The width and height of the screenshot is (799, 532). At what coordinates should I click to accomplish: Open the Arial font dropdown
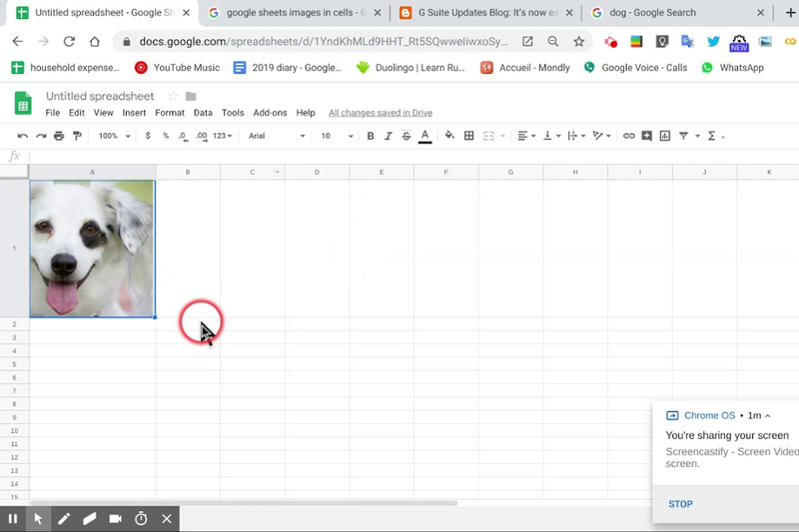(x=277, y=136)
